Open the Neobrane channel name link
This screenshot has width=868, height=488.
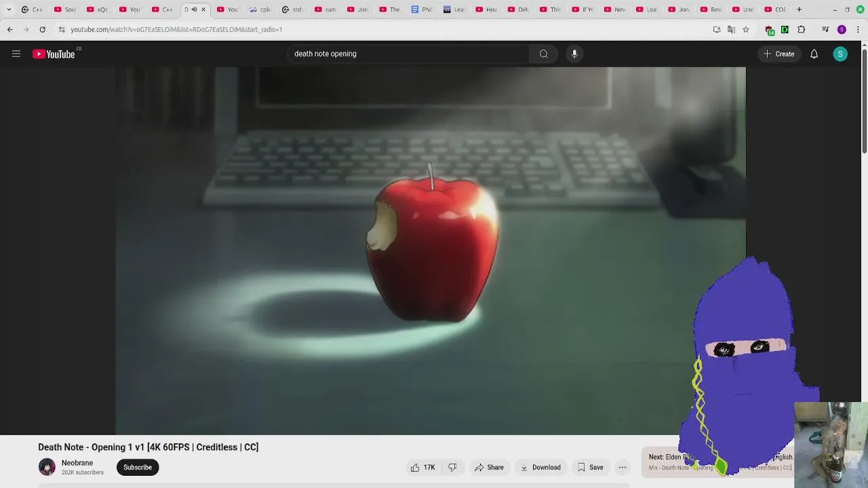coord(77,463)
